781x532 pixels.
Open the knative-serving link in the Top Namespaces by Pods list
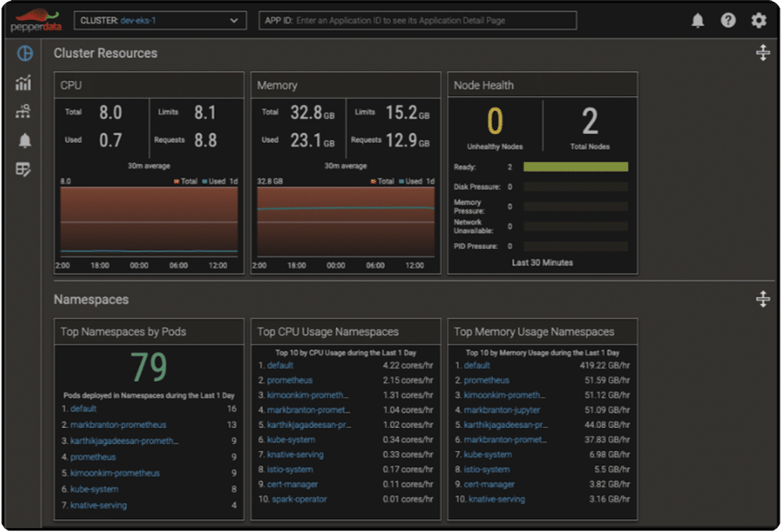(x=98, y=505)
